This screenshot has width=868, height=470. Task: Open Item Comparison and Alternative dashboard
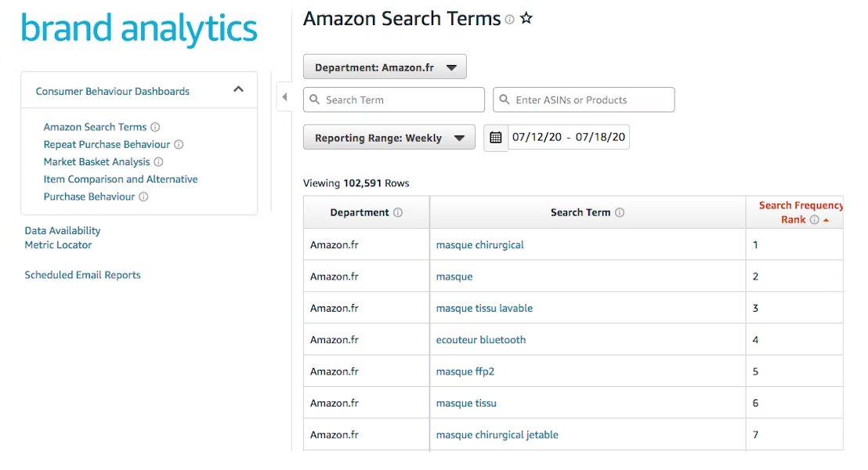(121, 179)
